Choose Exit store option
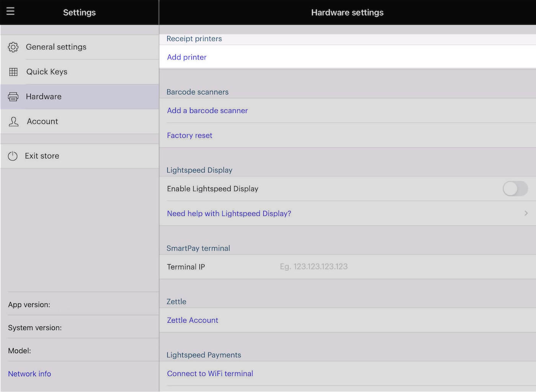The width and height of the screenshot is (536, 392). [80, 156]
